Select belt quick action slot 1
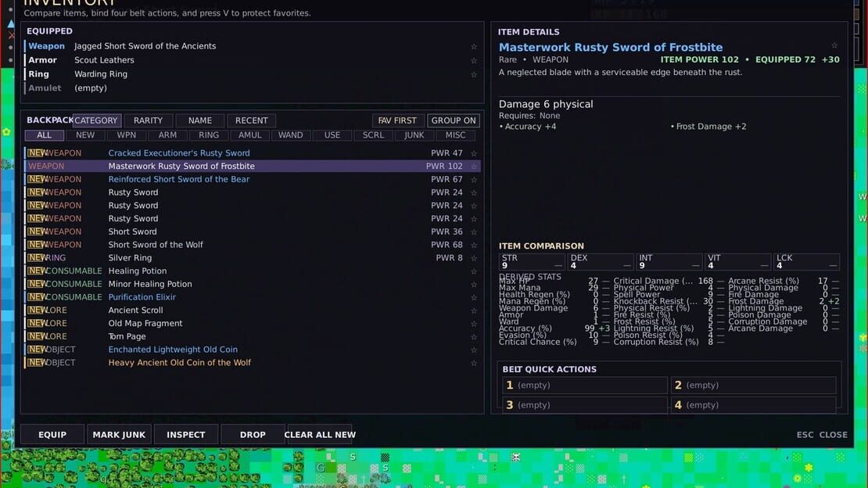 click(x=585, y=386)
